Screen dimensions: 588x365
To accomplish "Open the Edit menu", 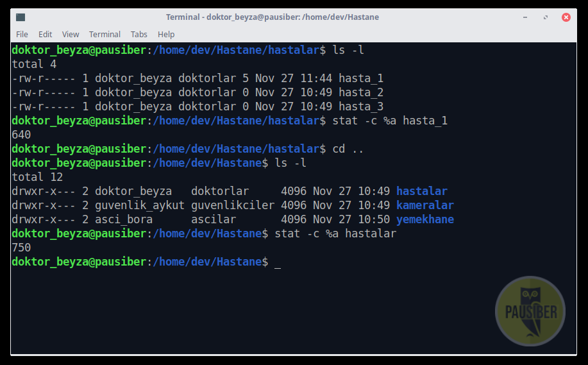I will 45,34.
